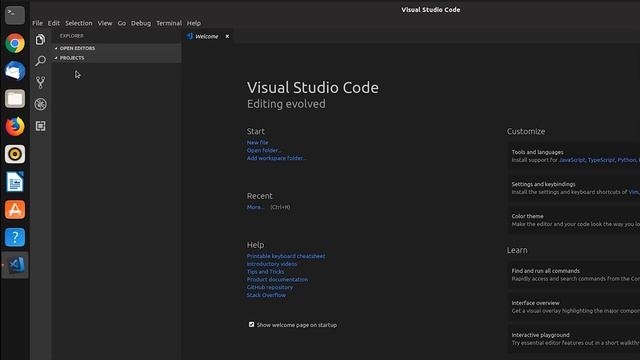Open the View menu
This screenshot has width=640, height=360.
[104, 23]
